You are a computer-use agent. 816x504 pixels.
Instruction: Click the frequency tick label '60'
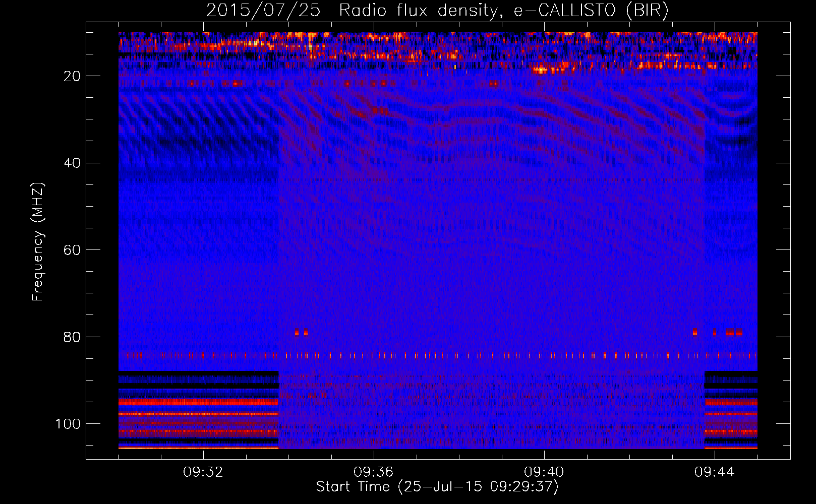point(73,250)
